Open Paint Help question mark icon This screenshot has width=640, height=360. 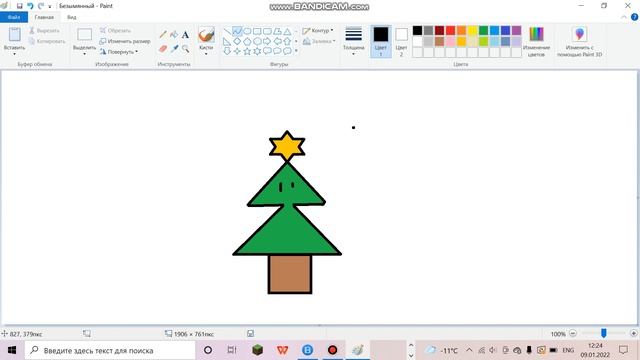point(634,17)
